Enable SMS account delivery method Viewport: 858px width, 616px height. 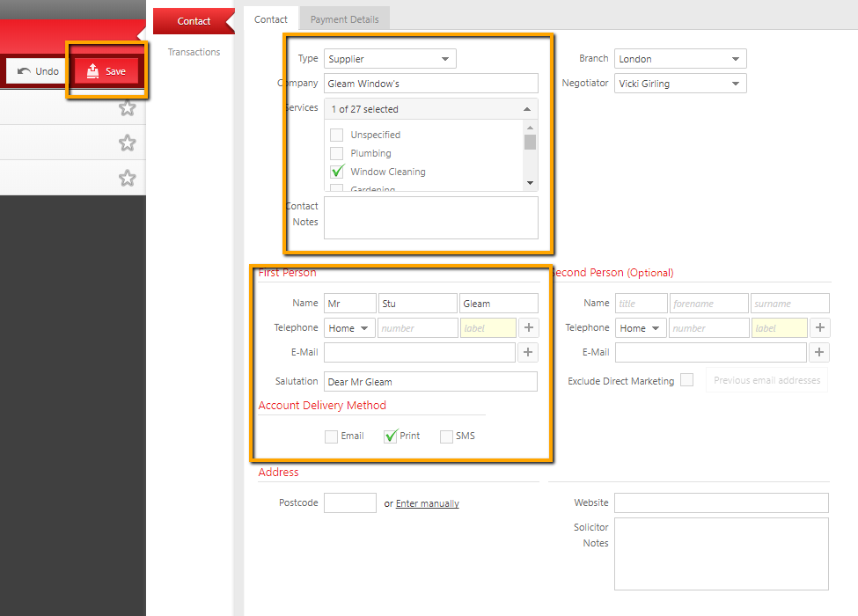coord(446,436)
